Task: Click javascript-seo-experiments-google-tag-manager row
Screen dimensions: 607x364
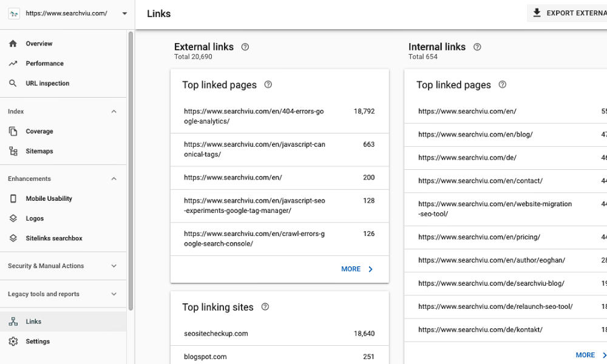Action: point(279,206)
